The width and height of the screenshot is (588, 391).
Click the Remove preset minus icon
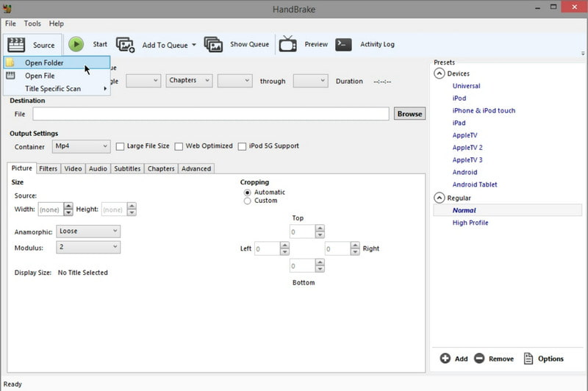(x=479, y=359)
